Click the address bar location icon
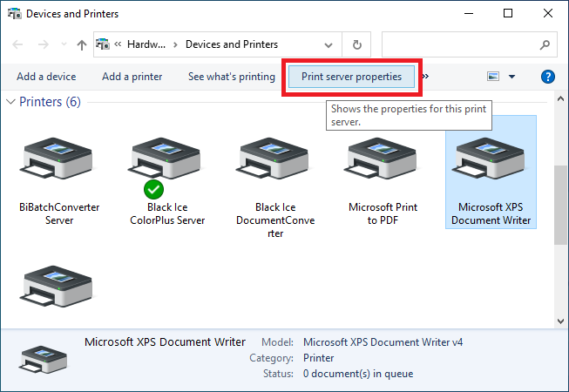This screenshot has width=569, height=392. (103, 44)
